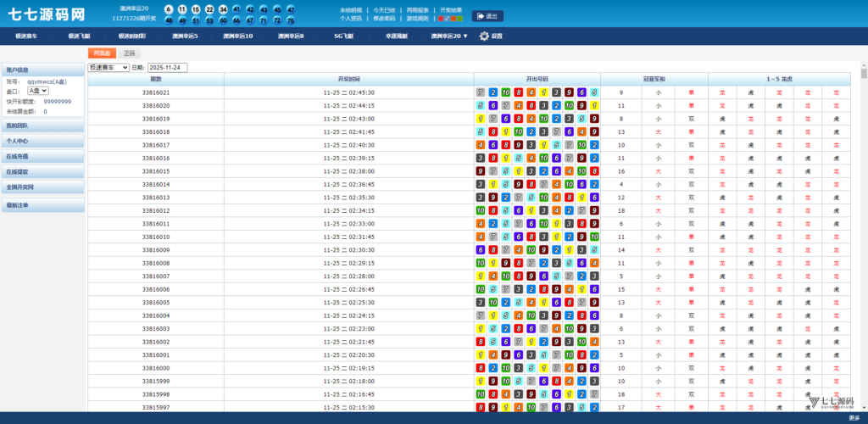The image size is (868, 424).
Task: Open the 最新注单 sidebar section
Action: 43,205
